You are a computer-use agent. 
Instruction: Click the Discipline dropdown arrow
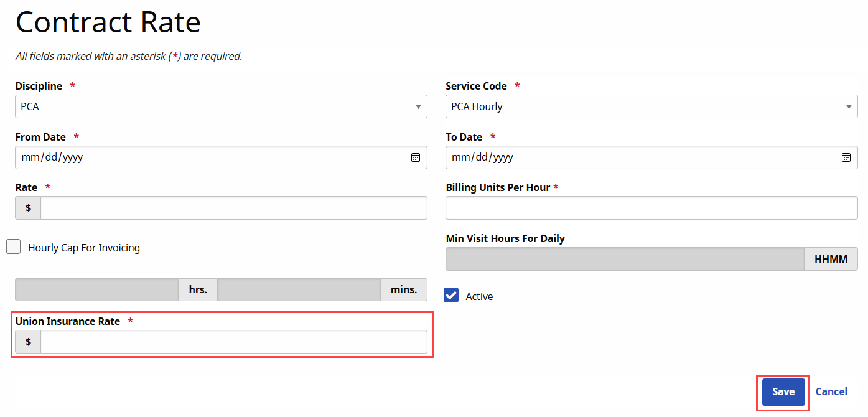[x=418, y=106]
